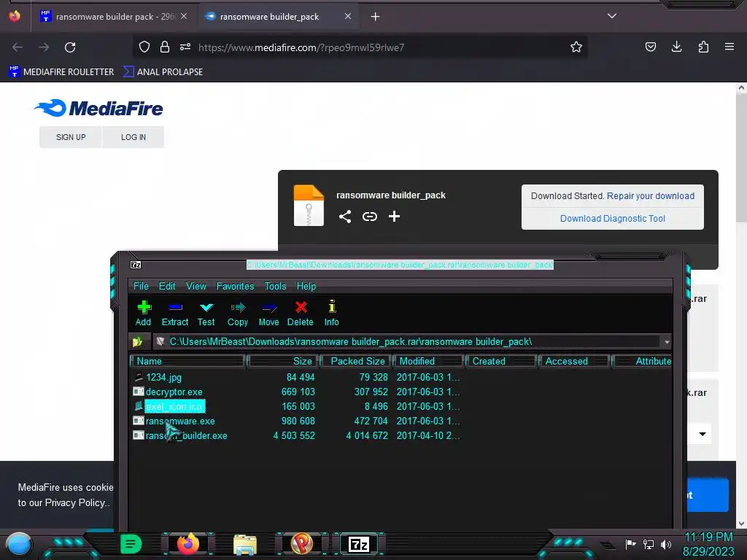
Task: Click the up-folder icon beside the path bar
Action: [x=138, y=341]
